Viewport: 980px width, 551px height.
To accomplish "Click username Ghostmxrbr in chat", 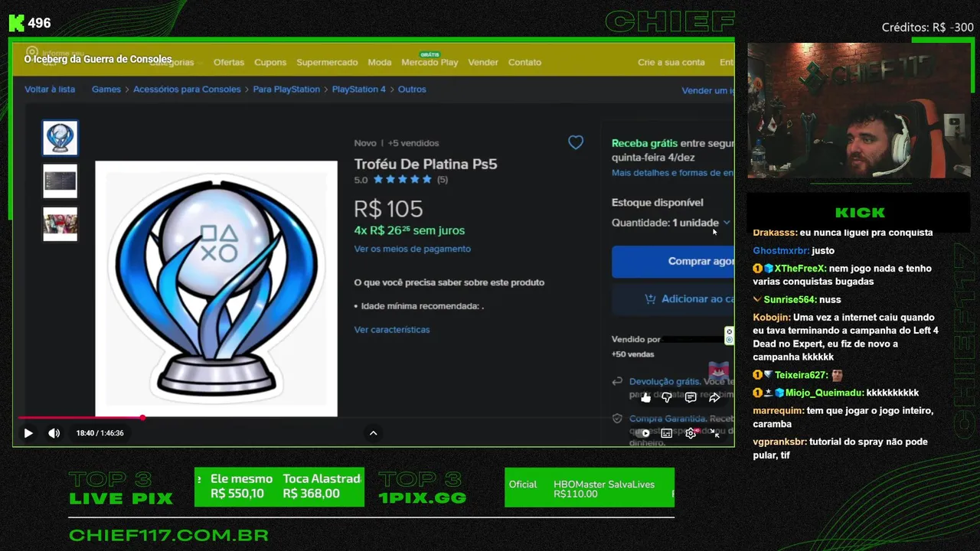I will coord(781,251).
